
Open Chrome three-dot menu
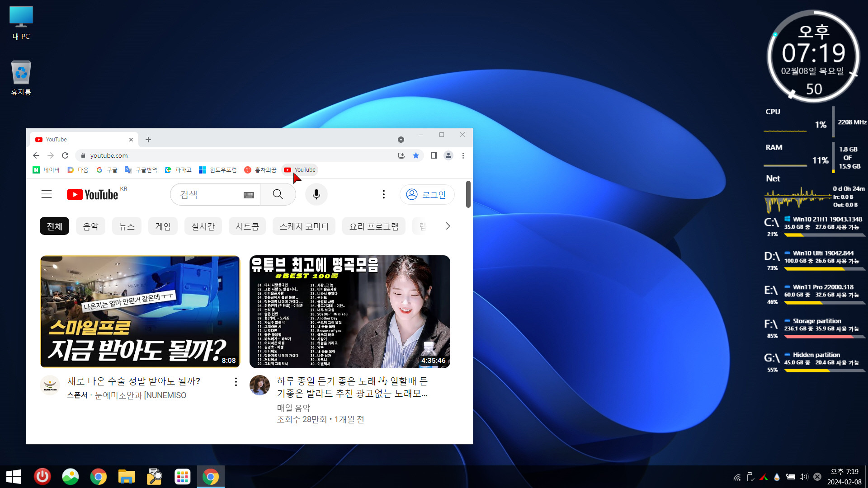[463, 155]
